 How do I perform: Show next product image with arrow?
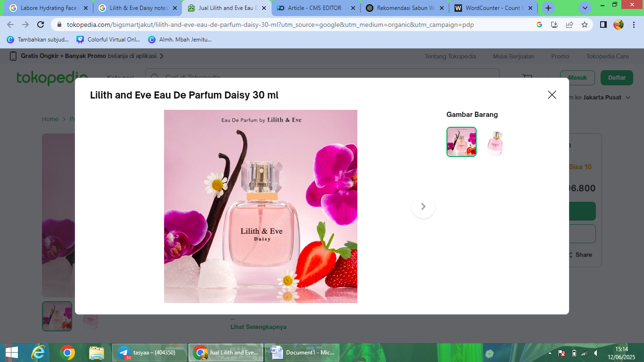coord(423,206)
